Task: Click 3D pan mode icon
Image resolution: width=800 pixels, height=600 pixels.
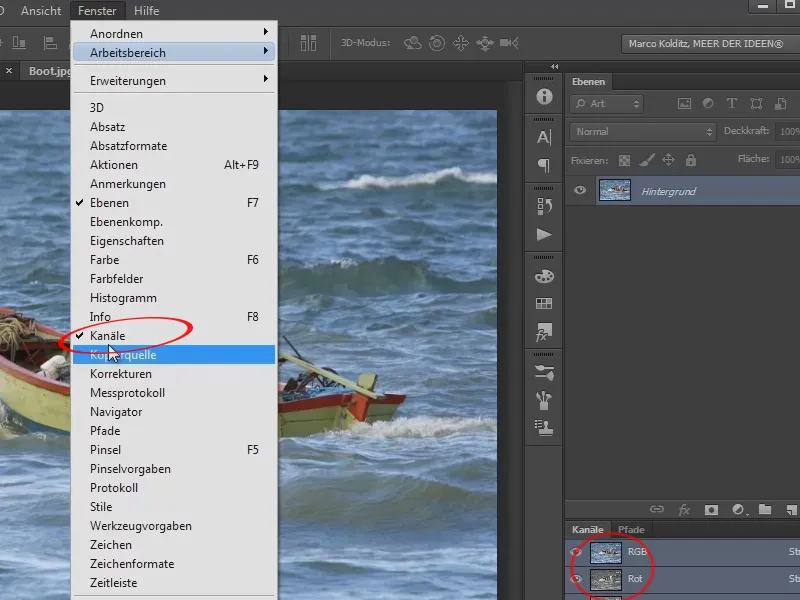Action: [x=461, y=43]
